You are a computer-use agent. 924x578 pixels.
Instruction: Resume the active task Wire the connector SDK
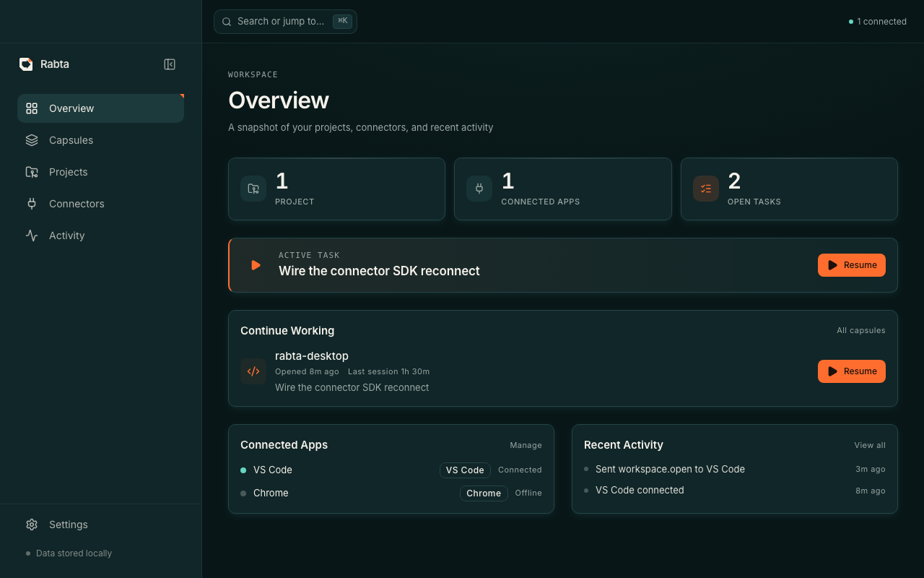[x=852, y=265]
